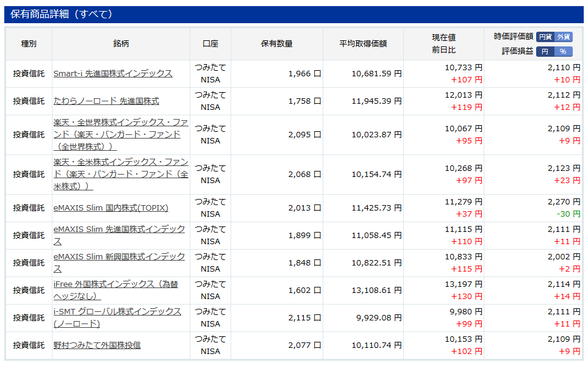The width and height of the screenshot is (588, 365).
Task: Click the 評価損益 header label
Action: [x=517, y=51]
